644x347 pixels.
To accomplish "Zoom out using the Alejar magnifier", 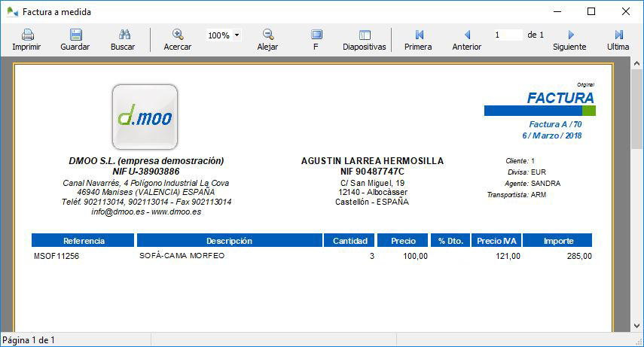I will pos(268,35).
